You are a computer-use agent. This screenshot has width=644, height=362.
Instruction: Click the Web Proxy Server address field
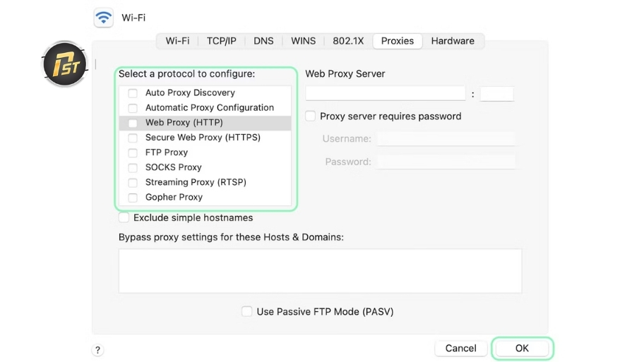pyautogui.click(x=386, y=94)
